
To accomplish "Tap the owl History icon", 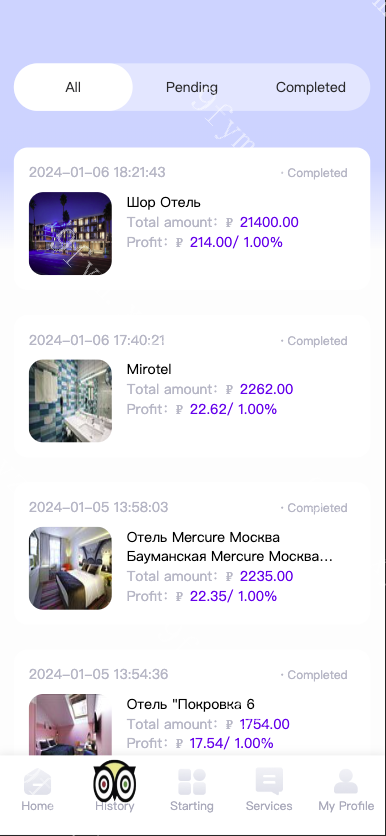I will (114, 782).
